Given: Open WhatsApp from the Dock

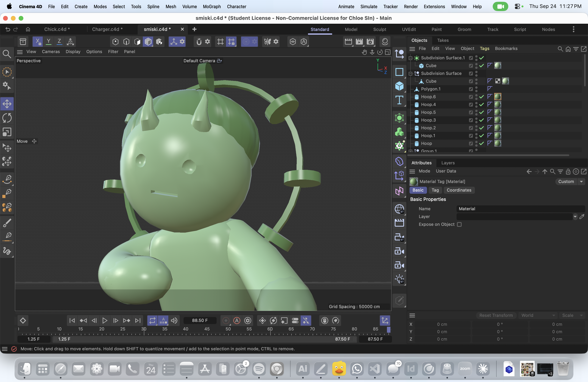Looking at the screenshot, I should tap(357, 369).
